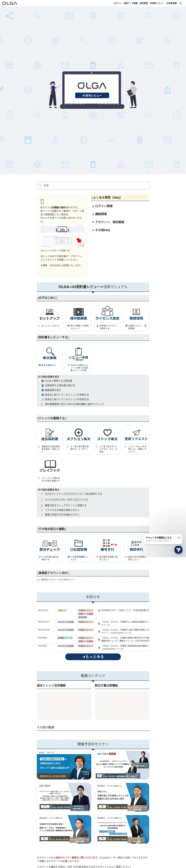Open the 12.16 12:00-12:50 事例に学ぶ seminar banner

tap(122, 797)
